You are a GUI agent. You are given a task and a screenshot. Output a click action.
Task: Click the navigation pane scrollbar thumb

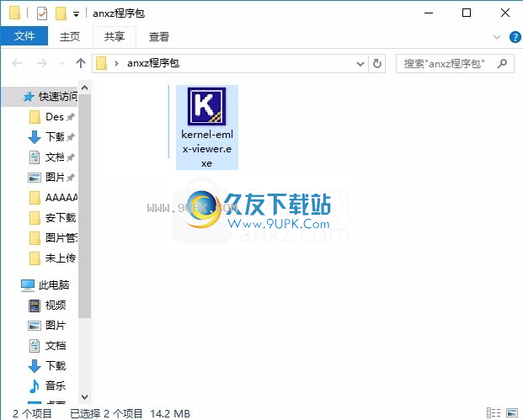[85, 206]
